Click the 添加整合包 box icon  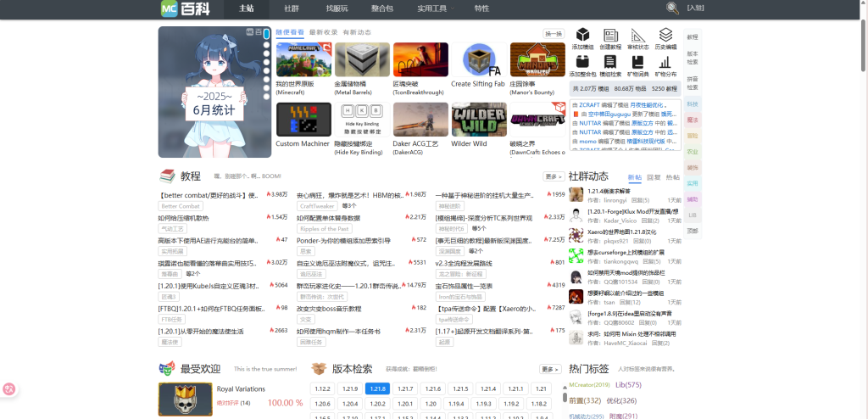point(582,62)
